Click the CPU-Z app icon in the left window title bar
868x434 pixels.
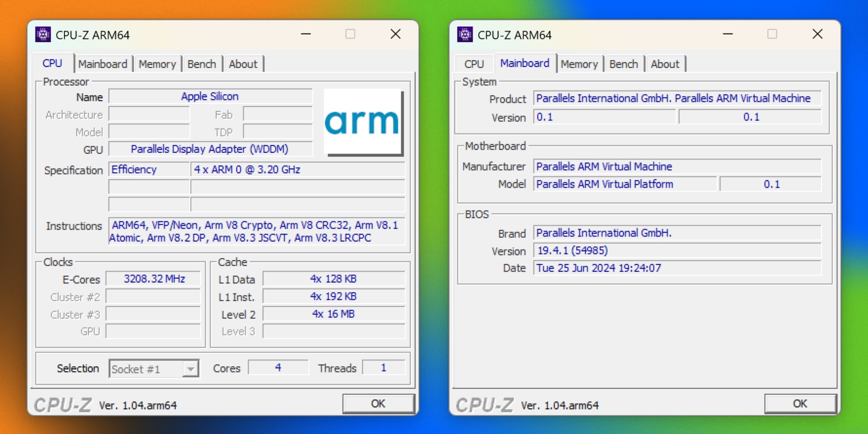click(43, 34)
